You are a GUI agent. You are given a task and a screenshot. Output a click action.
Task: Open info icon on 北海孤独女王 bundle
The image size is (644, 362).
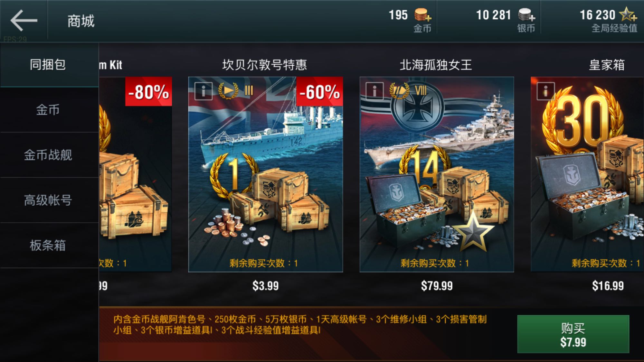pyautogui.click(x=374, y=91)
